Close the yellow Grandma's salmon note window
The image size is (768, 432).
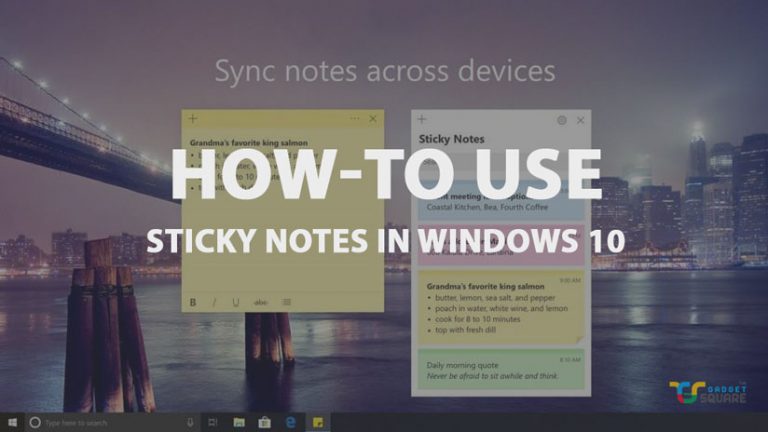tap(373, 119)
